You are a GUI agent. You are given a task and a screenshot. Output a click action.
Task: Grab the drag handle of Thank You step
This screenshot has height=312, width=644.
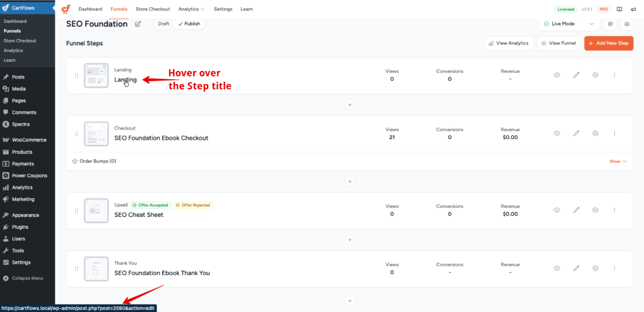point(76,269)
